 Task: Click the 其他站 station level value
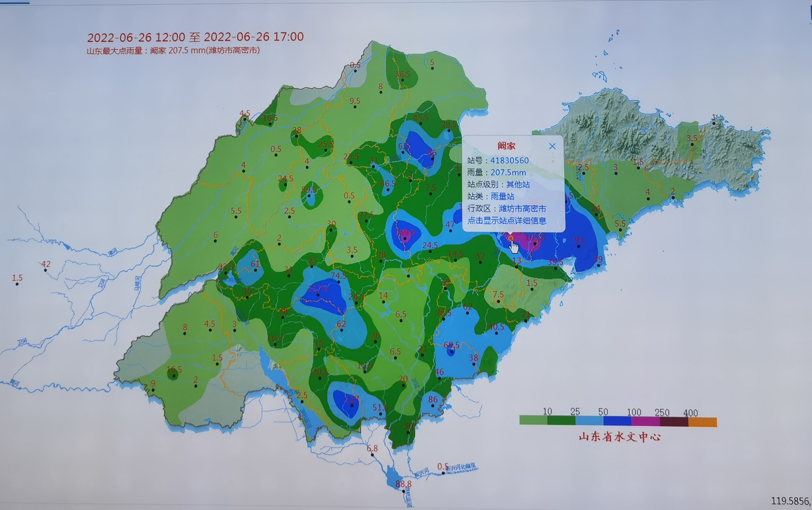[x=518, y=184]
